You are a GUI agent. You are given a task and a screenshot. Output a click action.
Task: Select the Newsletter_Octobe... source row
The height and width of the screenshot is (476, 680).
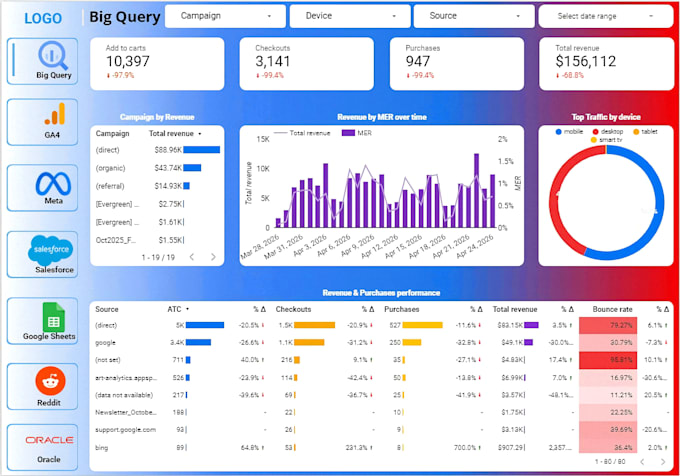[382, 412]
